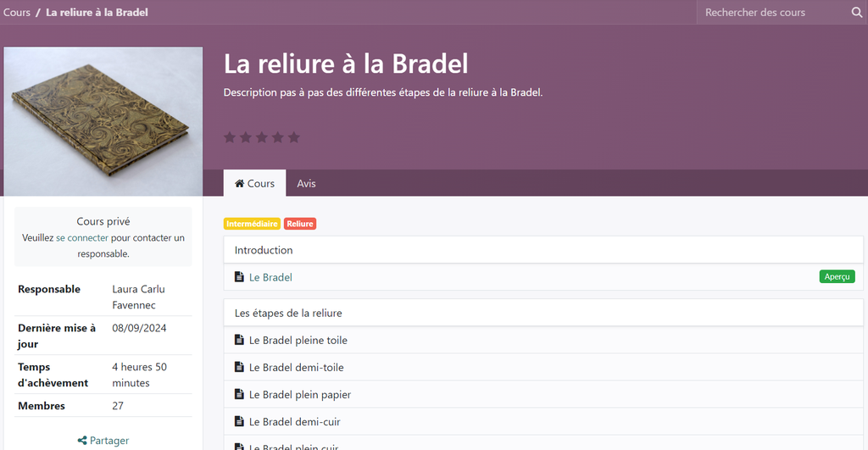Image resolution: width=868 pixels, height=450 pixels.
Task: Click the search magnifier icon
Action: (857, 13)
